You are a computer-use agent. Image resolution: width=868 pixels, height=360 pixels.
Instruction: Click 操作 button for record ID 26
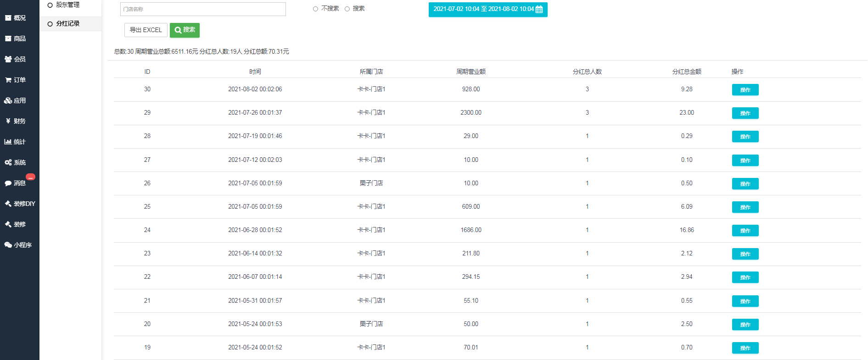[745, 184]
